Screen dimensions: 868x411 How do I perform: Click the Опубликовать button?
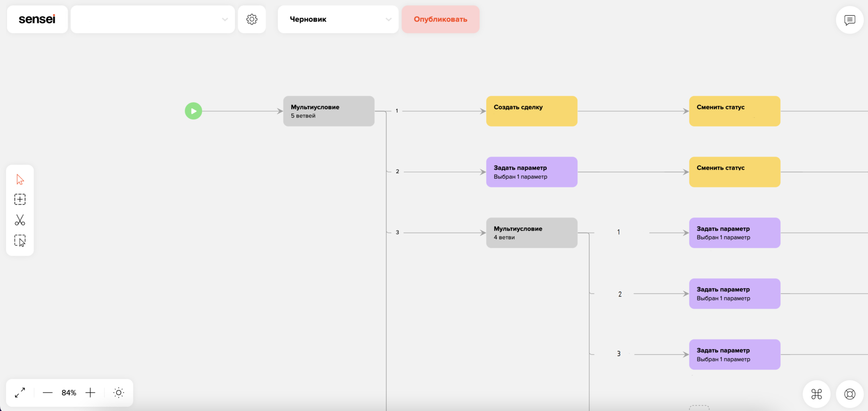(440, 19)
